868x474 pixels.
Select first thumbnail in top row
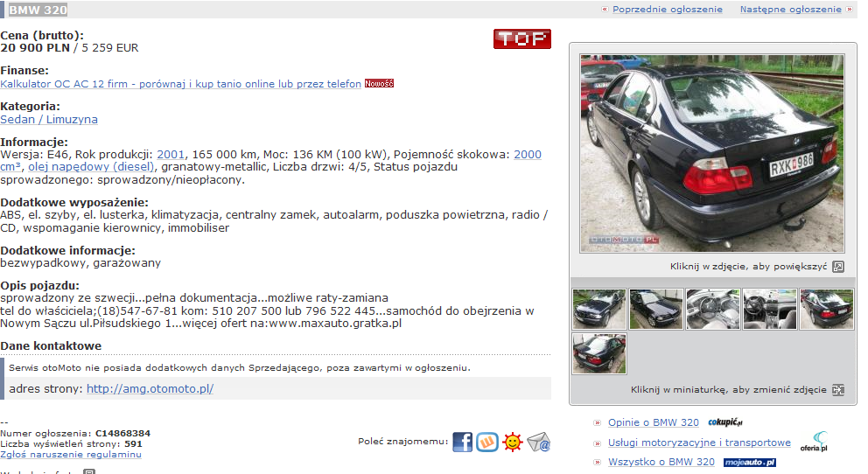pyautogui.click(x=599, y=310)
